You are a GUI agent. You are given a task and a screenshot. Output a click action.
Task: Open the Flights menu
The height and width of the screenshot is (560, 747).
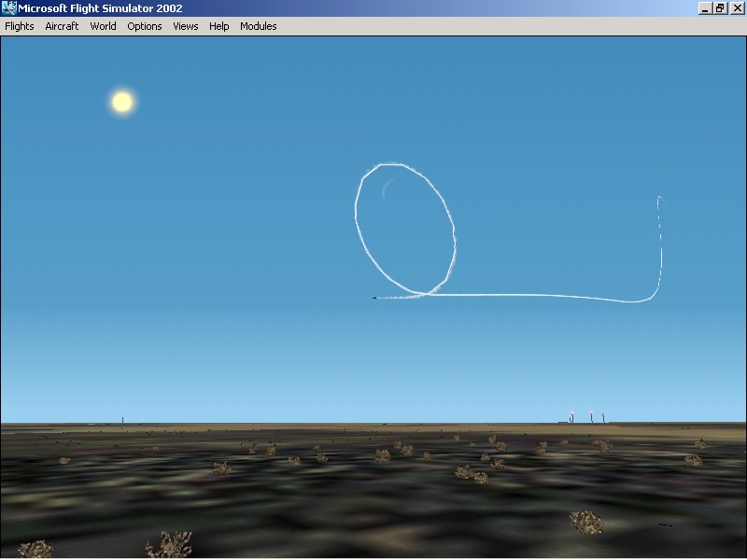(20, 26)
